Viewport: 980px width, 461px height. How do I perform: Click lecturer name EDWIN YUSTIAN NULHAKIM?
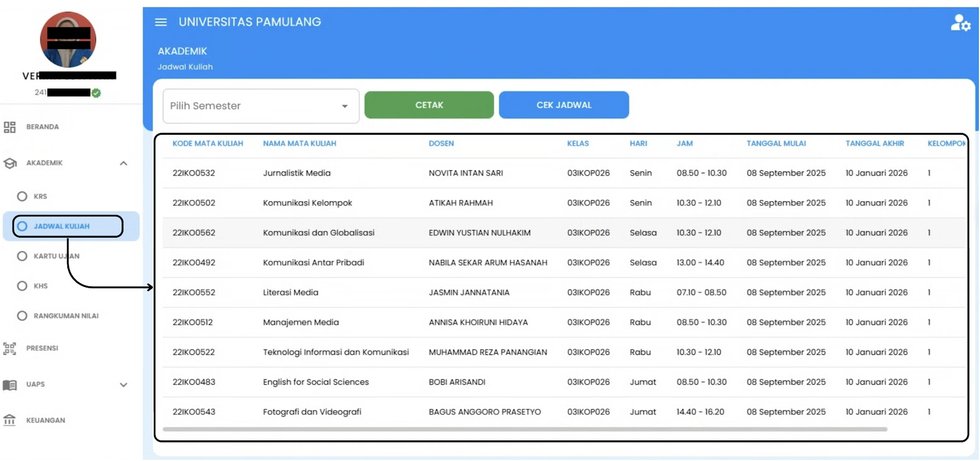(x=480, y=233)
